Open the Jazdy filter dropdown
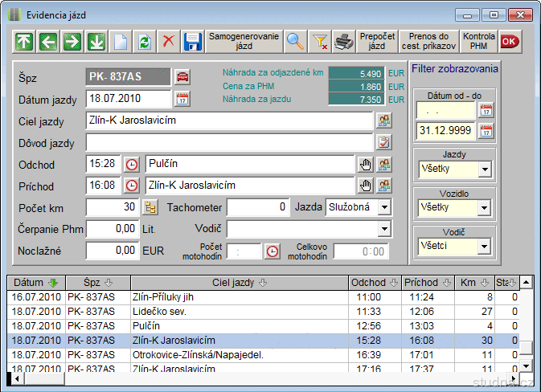This screenshot has width=541, height=392. 484,169
